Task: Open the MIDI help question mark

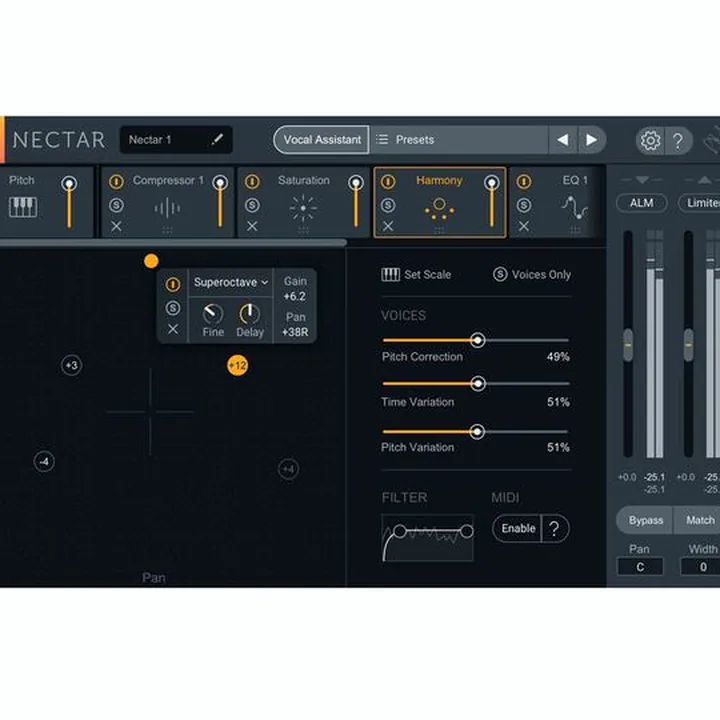Action: (555, 529)
